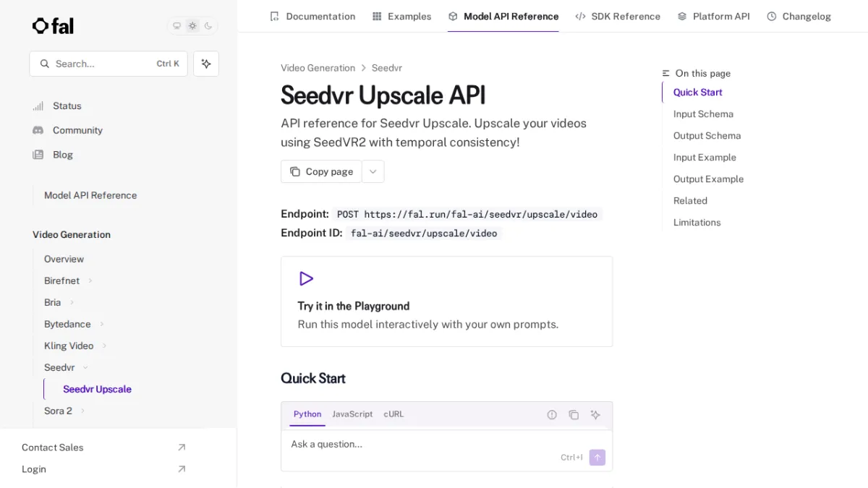This screenshot has height=488, width=868.
Task: Submit the Ask a question prompt
Action: point(597,458)
